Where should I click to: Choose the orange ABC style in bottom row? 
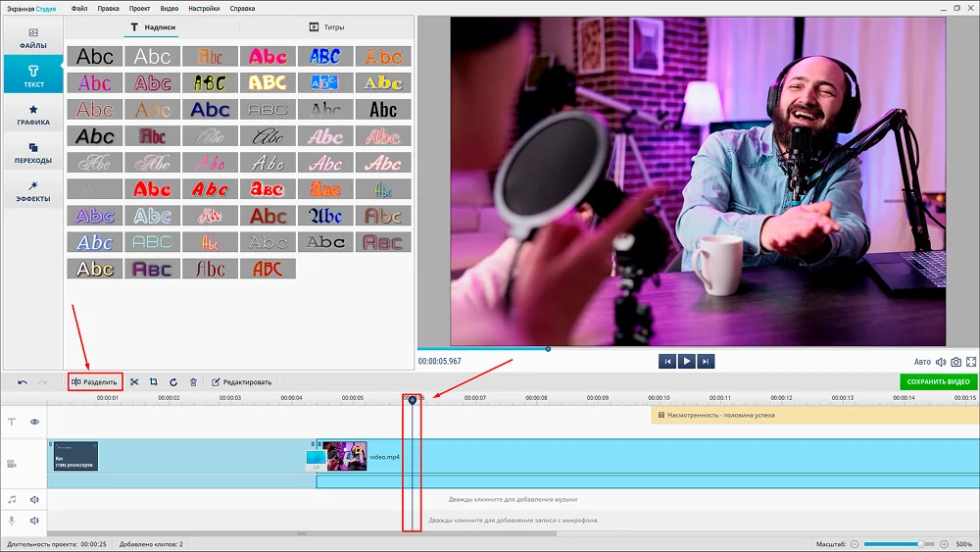click(269, 269)
